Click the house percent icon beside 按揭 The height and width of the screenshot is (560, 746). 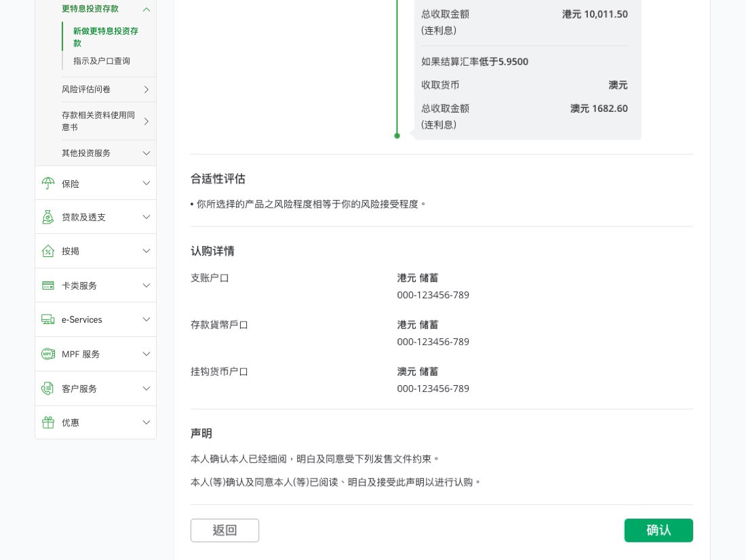click(48, 251)
